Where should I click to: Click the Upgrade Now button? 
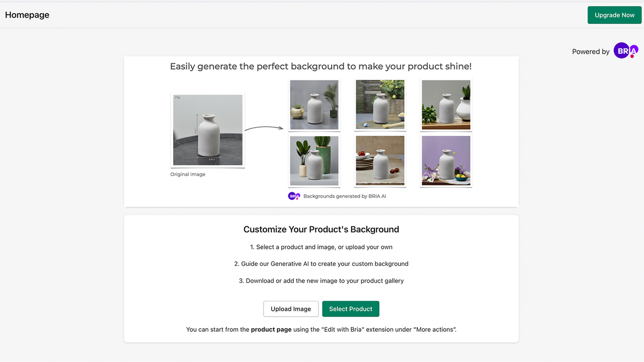614,15
